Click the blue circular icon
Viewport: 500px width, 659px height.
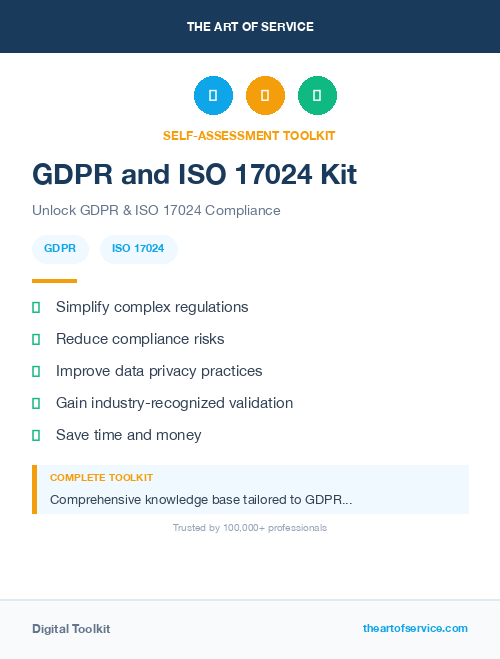(213, 95)
